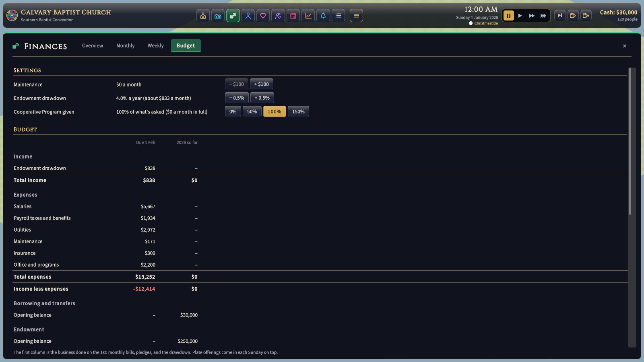Click the pause game speed button
This screenshot has width=644, height=362.
click(x=508, y=16)
